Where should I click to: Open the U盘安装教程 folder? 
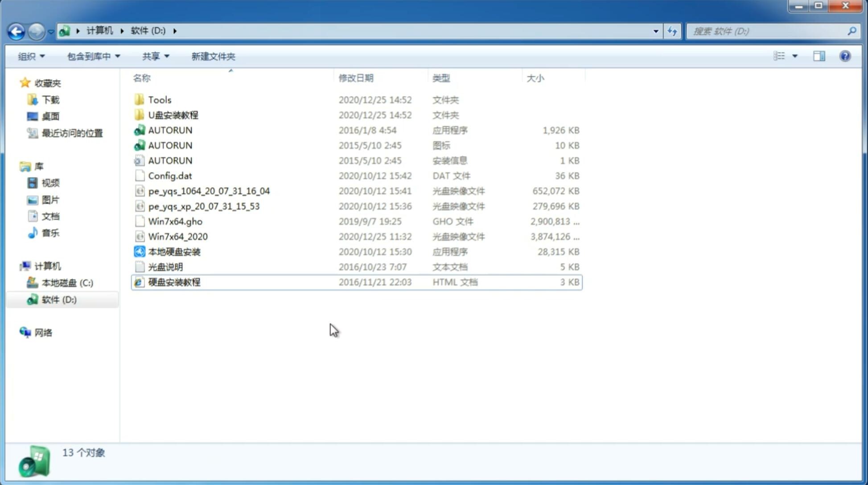coord(174,115)
